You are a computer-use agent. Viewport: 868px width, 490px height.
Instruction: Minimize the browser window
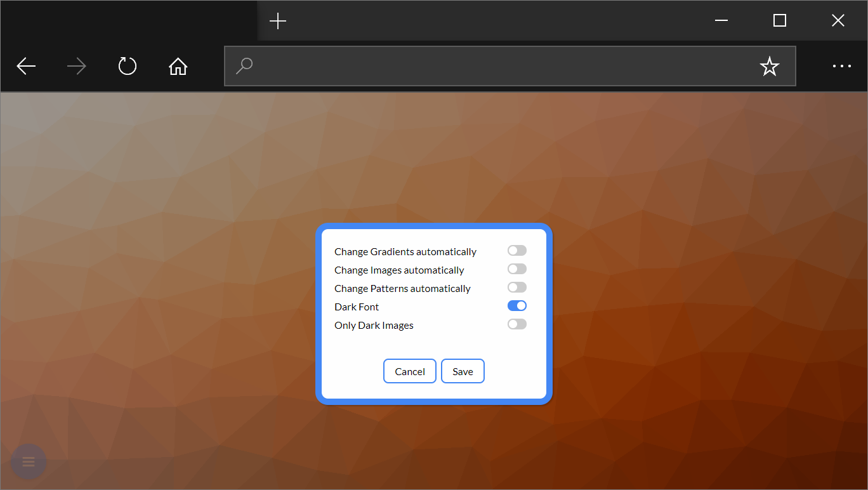tap(721, 21)
